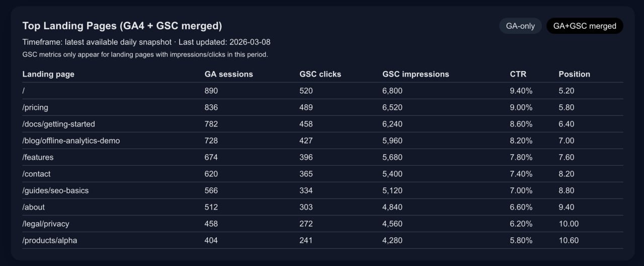Click the Last updated 2026-03-08 timeframe text
This screenshot has width=644, height=266.
click(146, 42)
